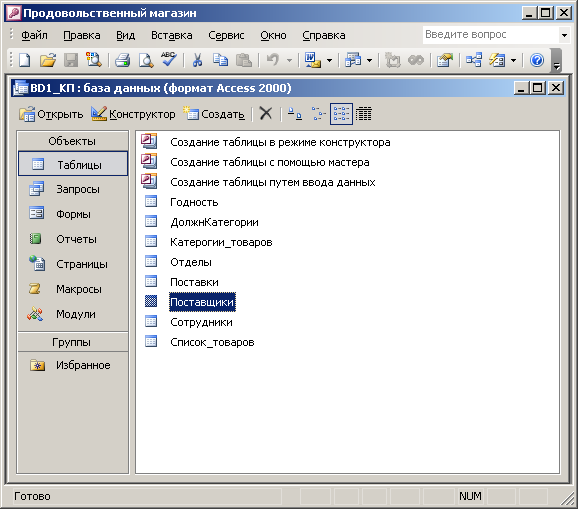Click the Создать button
Viewport: 578px width, 509px height.
(x=214, y=114)
